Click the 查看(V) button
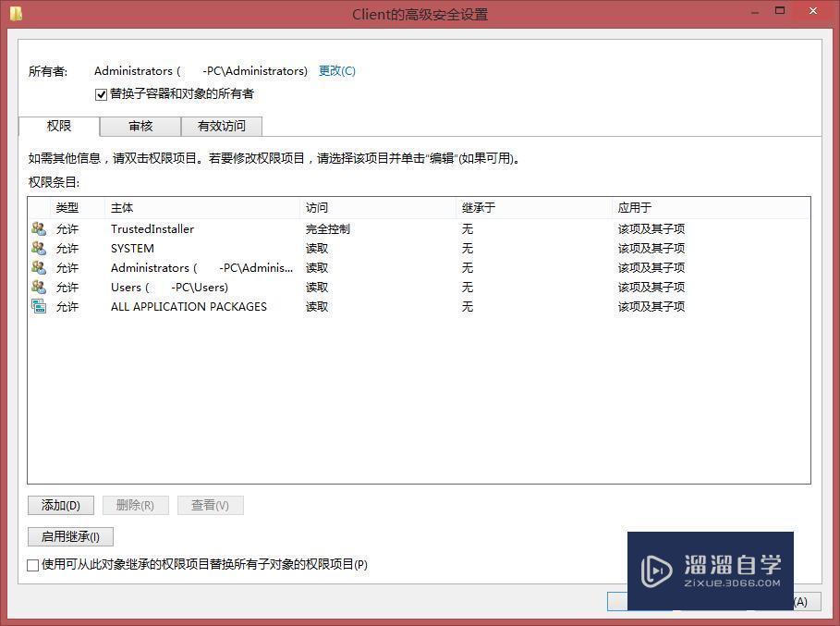The height and width of the screenshot is (626, 840). [211, 505]
